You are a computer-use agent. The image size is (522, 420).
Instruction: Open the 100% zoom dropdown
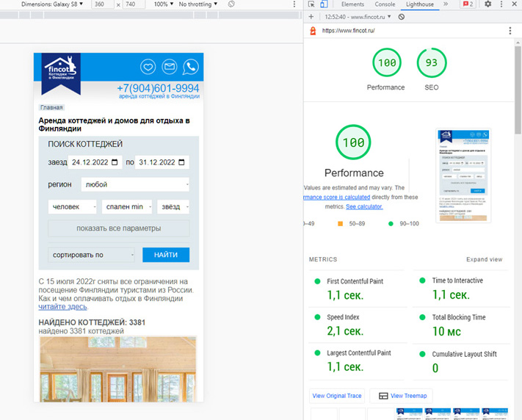(x=164, y=4)
